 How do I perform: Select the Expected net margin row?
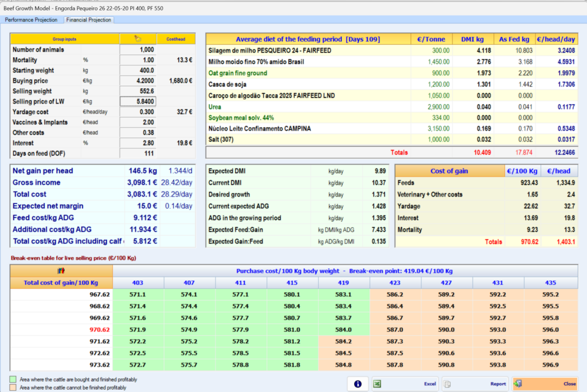coord(103,206)
